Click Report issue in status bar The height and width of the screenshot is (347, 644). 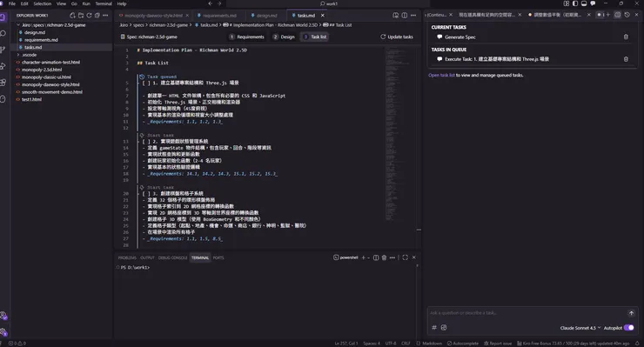[498, 344]
